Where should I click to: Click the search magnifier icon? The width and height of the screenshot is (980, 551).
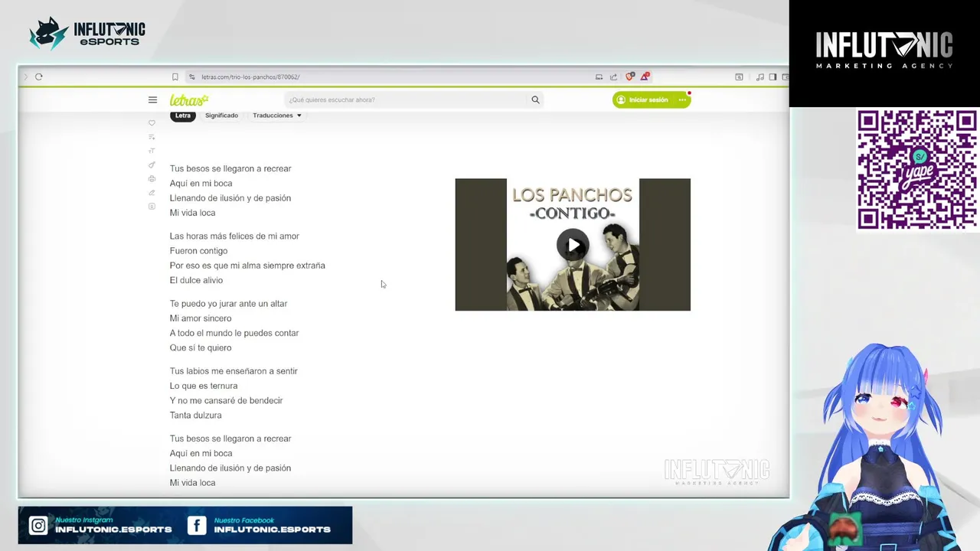pos(535,99)
